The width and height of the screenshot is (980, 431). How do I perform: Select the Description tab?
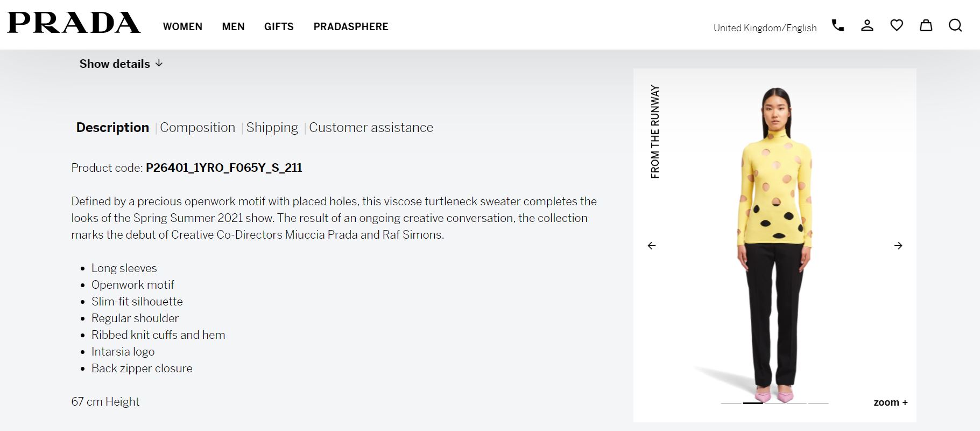coord(112,128)
